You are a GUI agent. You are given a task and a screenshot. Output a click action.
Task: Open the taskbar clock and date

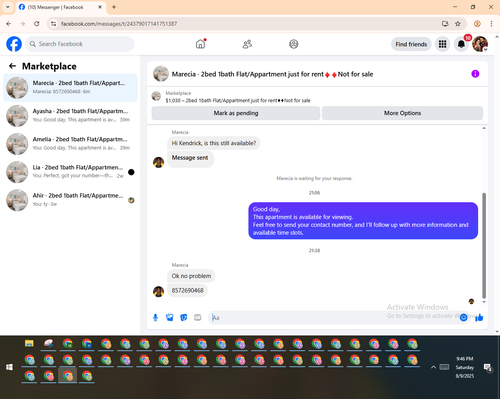(465, 367)
